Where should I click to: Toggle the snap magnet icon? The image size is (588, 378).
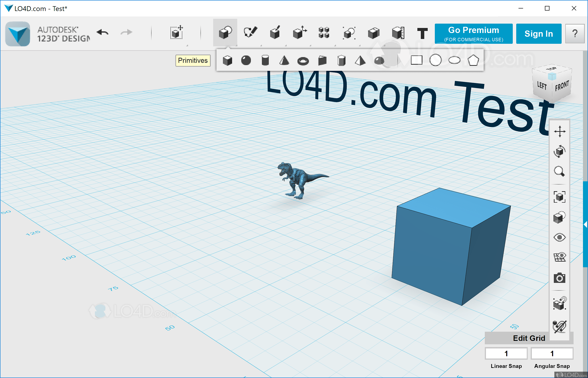(560, 303)
